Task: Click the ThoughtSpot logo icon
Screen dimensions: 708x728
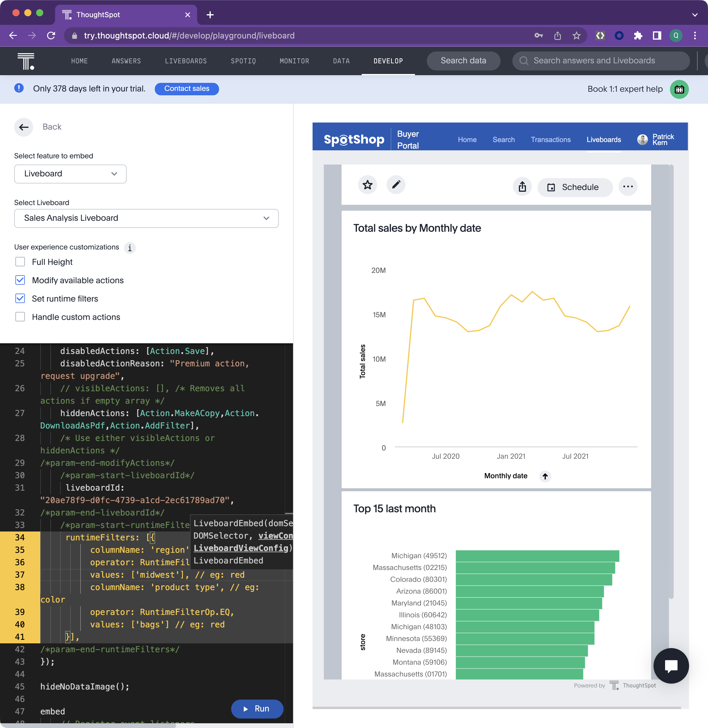Action: coord(26,61)
